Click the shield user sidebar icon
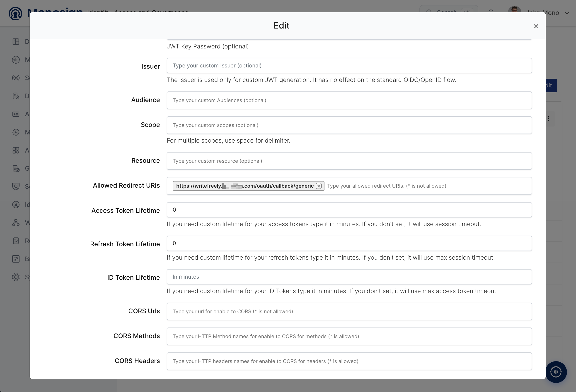This screenshot has width=576, height=392. 16,186
